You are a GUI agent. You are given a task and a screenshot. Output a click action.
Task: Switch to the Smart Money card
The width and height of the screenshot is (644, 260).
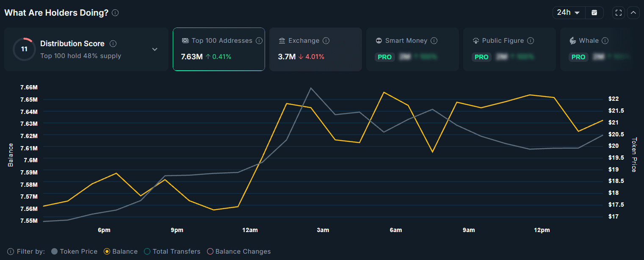(412, 49)
